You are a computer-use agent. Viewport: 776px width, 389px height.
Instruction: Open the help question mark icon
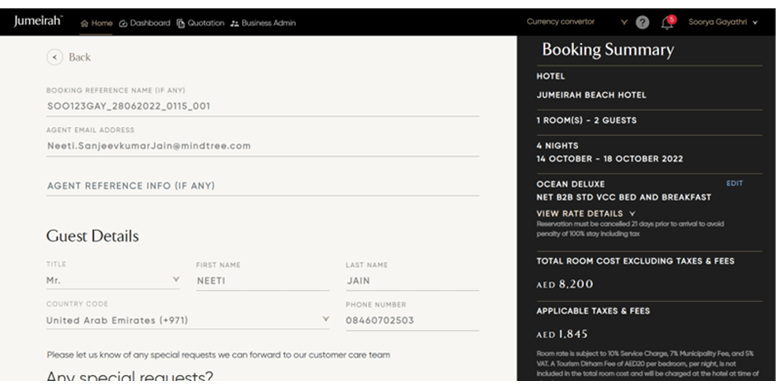642,22
